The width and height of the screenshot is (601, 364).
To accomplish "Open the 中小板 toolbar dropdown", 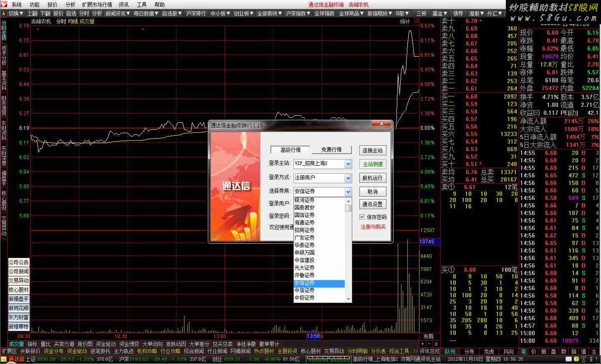I will click(220, 13).
